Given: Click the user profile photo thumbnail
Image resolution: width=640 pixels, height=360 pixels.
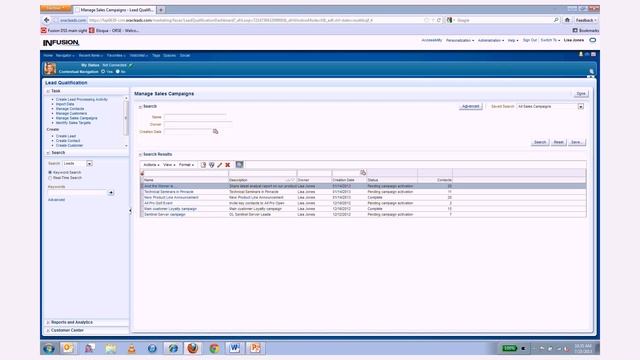Looking at the screenshot, I should pyautogui.click(x=50, y=68).
